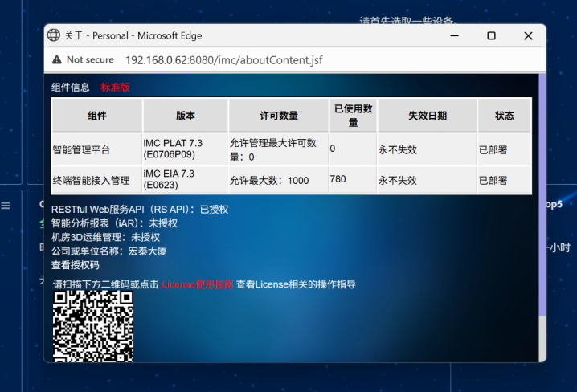Screen dimensions: 577x392
Task: Click the 许可数量 column header
Action: coord(277,116)
